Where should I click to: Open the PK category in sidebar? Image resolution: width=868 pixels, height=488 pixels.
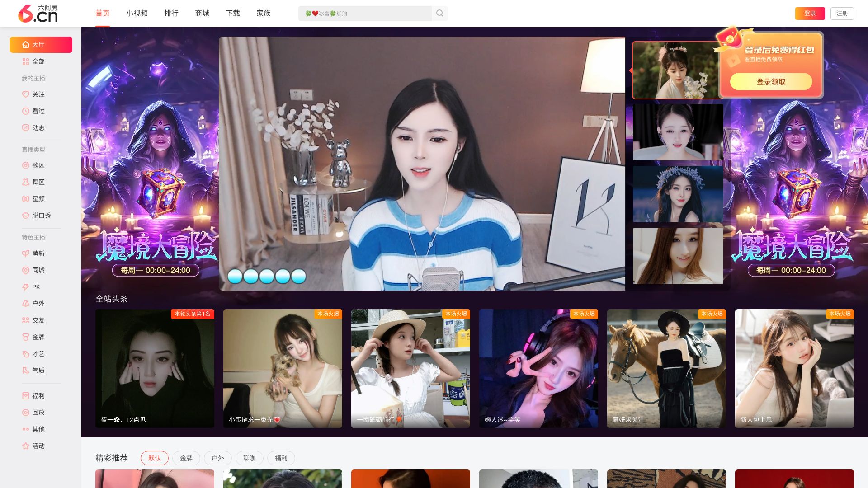click(36, 287)
